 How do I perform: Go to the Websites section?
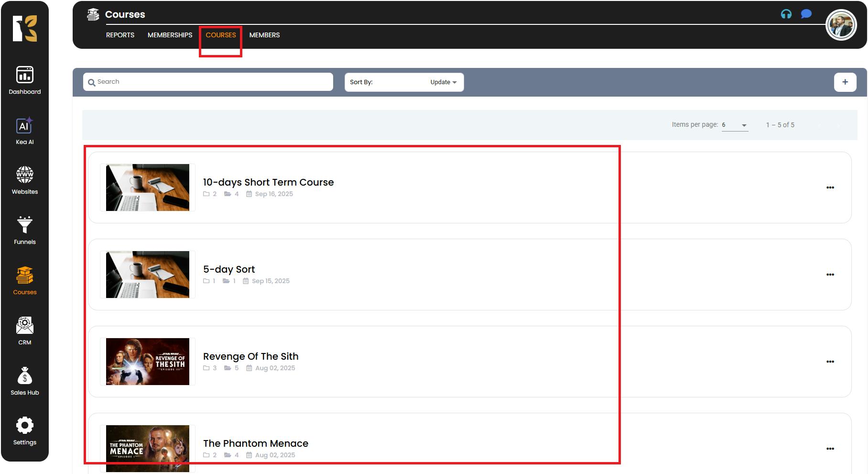pos(25,181)
